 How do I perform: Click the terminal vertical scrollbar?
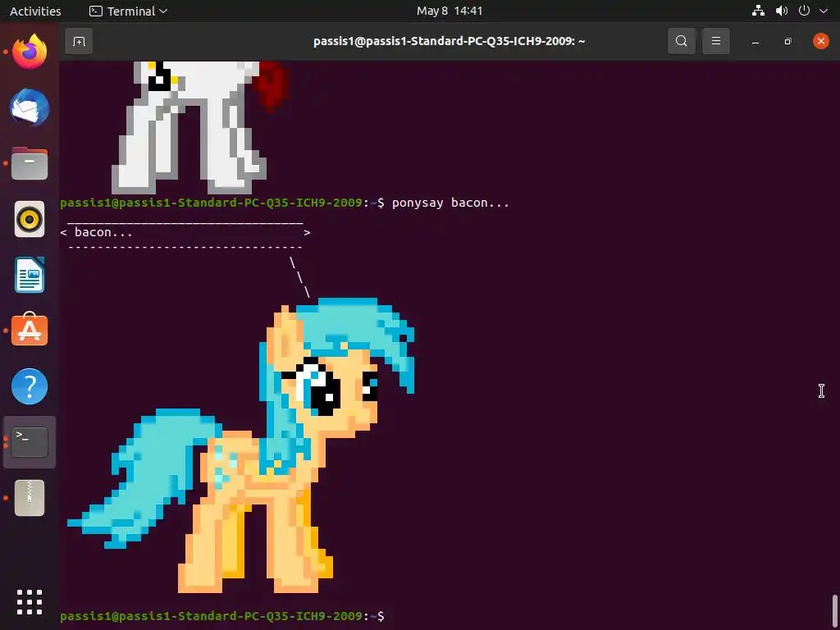tap(834, 609)
